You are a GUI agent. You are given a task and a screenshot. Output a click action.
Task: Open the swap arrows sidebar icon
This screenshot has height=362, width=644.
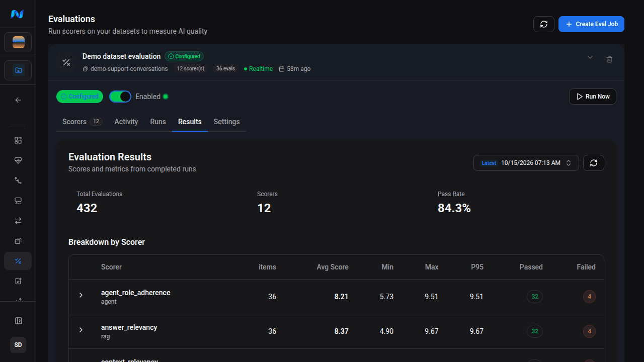[x=18, y=221]
